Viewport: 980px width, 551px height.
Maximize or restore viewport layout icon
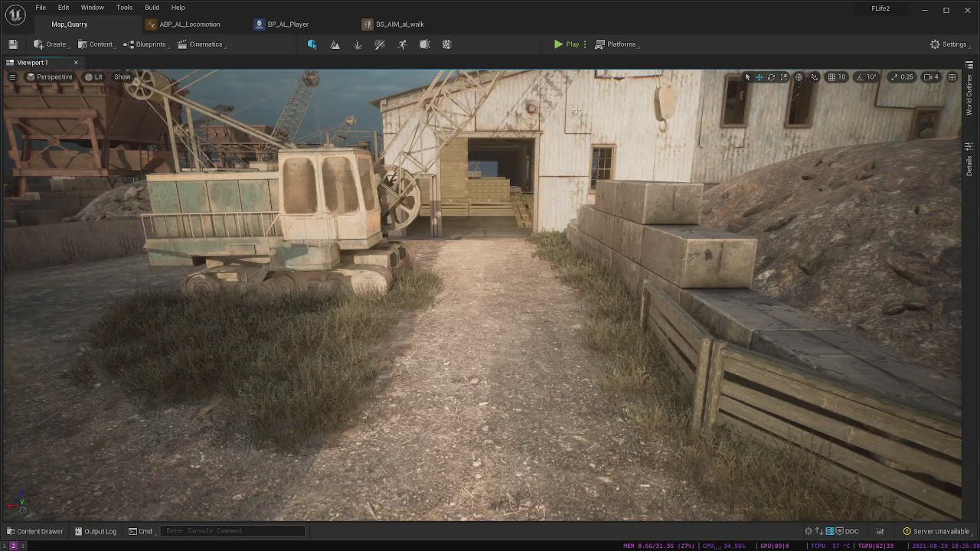tap(952, 77)
